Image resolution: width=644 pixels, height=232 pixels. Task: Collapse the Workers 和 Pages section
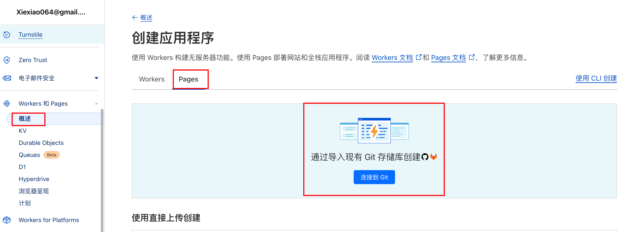coord(96,104)
